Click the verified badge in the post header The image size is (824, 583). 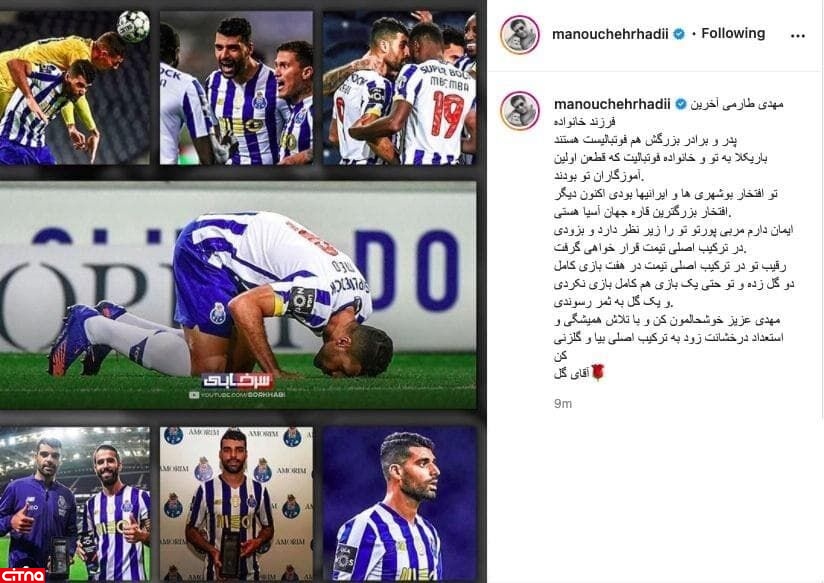678,34
